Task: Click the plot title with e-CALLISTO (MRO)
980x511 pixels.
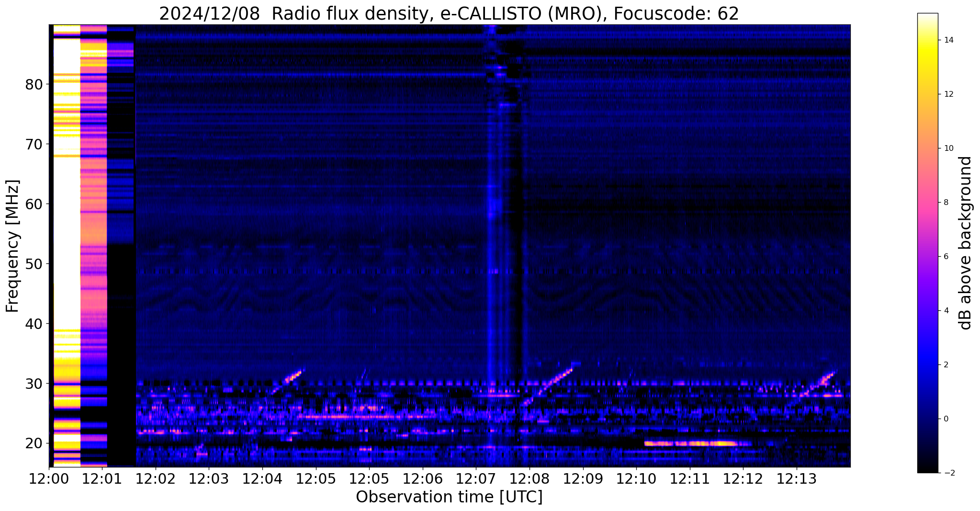Action: pyautogui.click(x=449, y=13)
